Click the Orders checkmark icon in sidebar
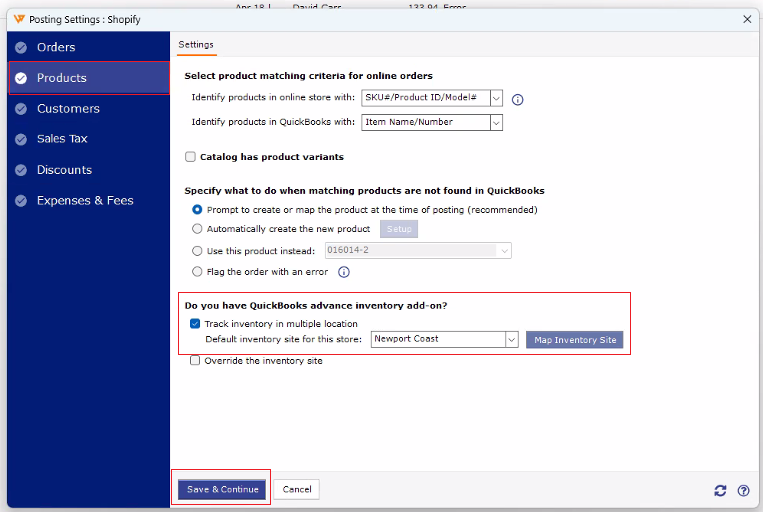763x512 pixels. pos(21,47)
